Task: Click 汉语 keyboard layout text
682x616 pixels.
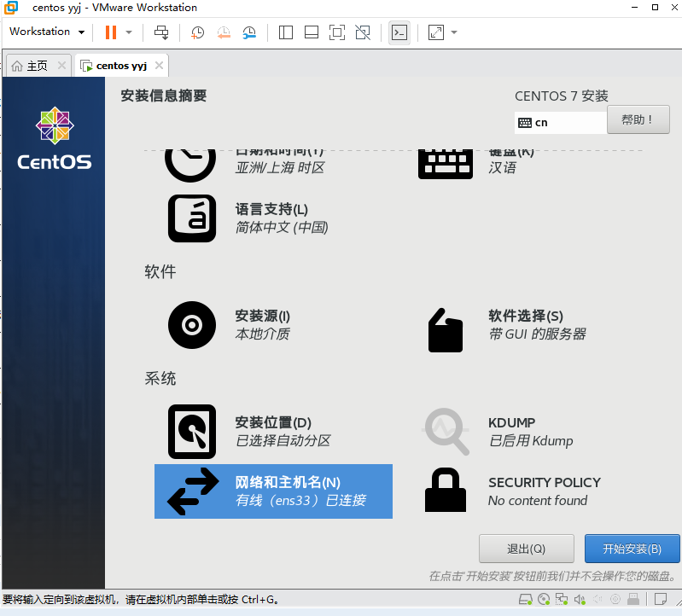Action: 503,168
